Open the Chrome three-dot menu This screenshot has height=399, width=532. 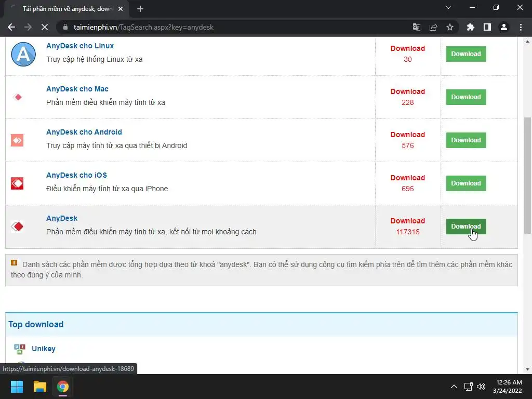pos(521,27)
